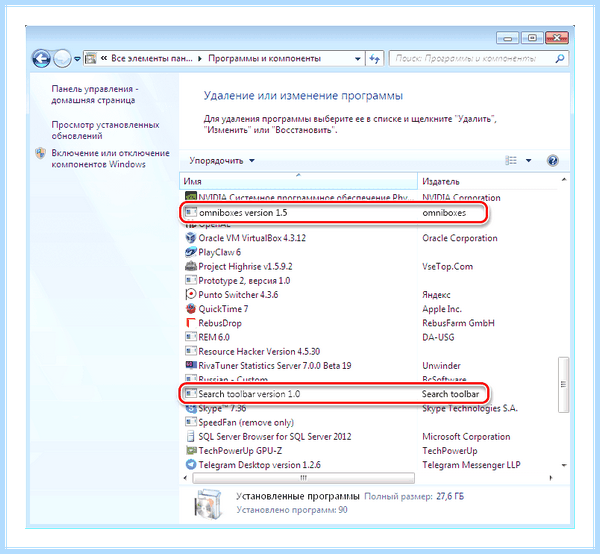600x554 pixels.
Task: Click the Forward navigation arrow
Action: (x=62, y=59)
